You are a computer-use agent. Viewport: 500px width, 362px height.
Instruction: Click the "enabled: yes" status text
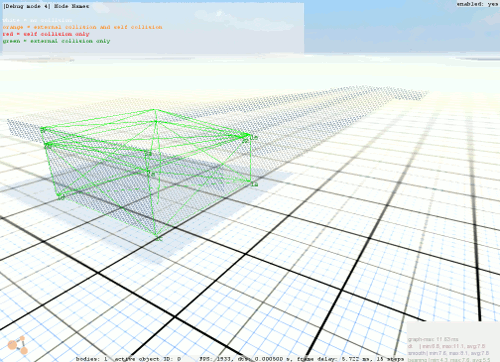(477, 4)
